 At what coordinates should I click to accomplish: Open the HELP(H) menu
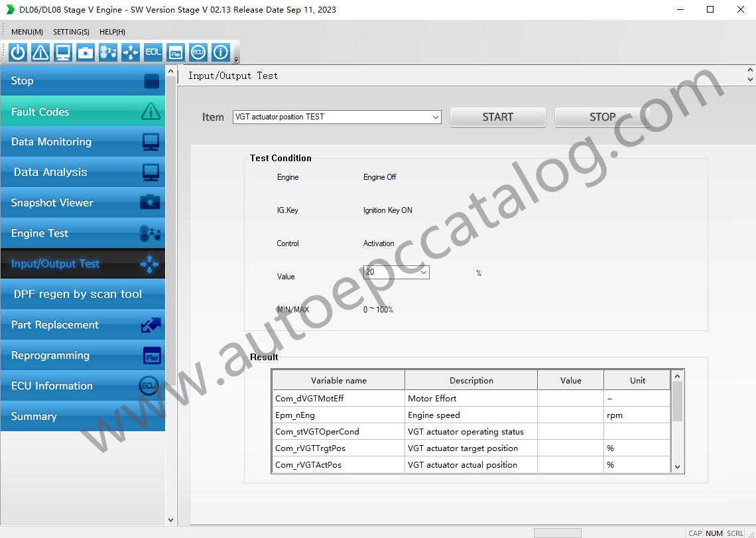(112, 31)
